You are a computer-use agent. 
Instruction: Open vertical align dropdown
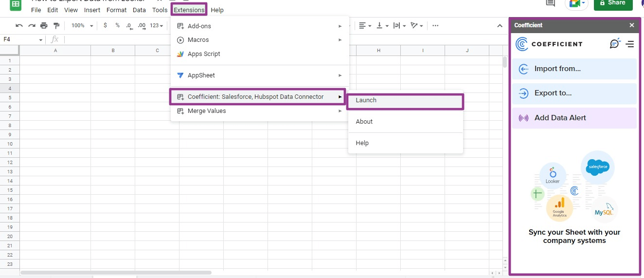coord(382,25)
